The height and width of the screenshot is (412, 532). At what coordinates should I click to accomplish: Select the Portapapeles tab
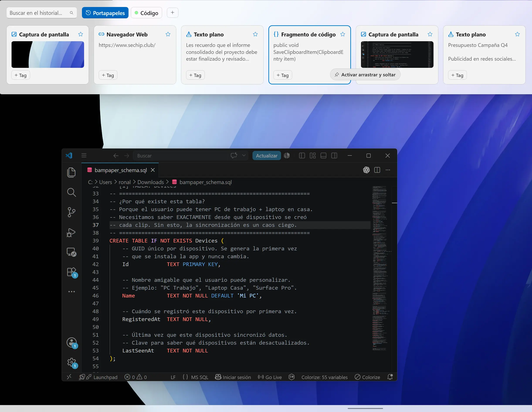click(x=105, y=13)
